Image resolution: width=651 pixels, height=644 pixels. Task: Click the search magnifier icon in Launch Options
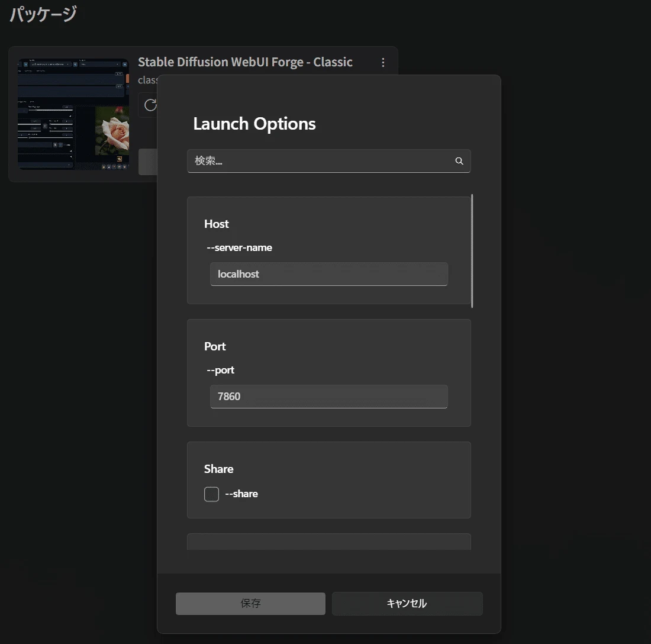tap(459, 161)
